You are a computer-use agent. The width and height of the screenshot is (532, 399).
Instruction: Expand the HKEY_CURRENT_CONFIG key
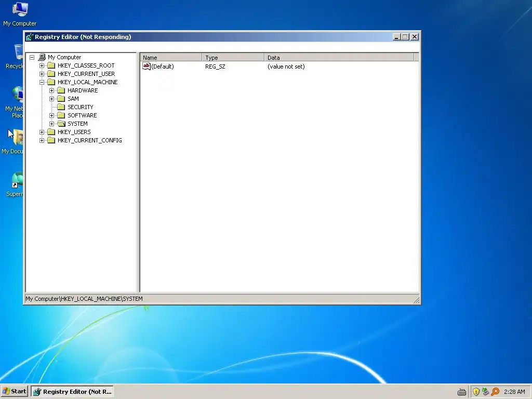42,140
